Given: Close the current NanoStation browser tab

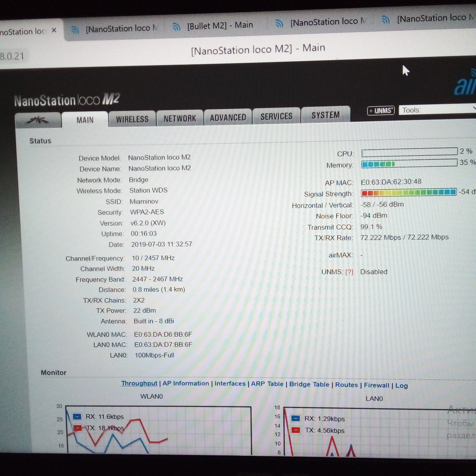Looking at the screenshot, I should tap(54, 30).
